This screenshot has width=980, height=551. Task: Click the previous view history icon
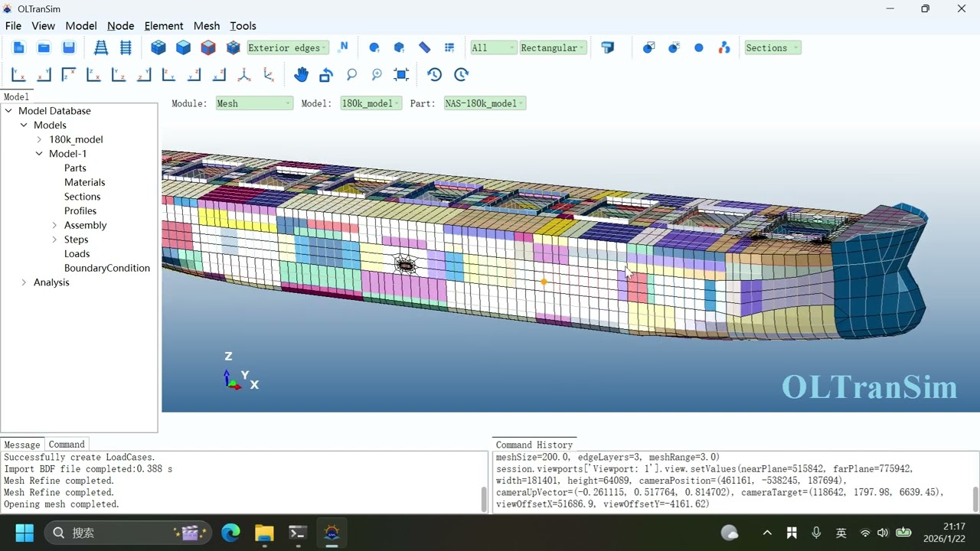434,74
